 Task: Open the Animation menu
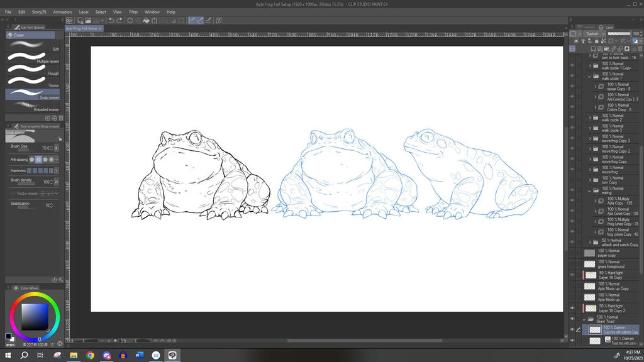pos(62,12)
